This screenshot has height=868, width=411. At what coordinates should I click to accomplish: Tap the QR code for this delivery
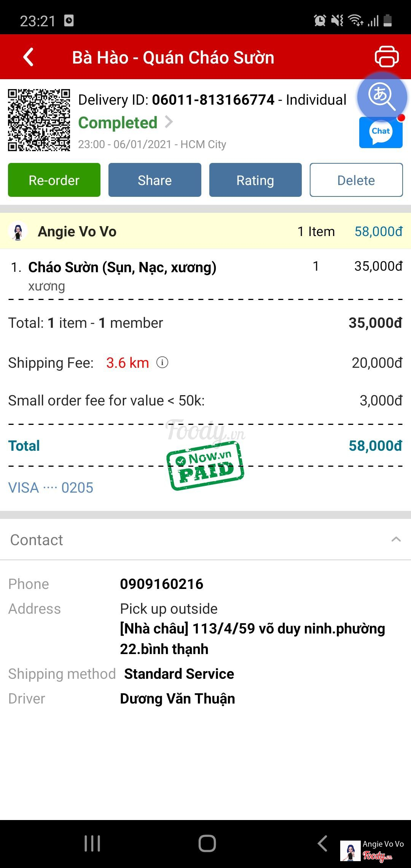[39, 120]
